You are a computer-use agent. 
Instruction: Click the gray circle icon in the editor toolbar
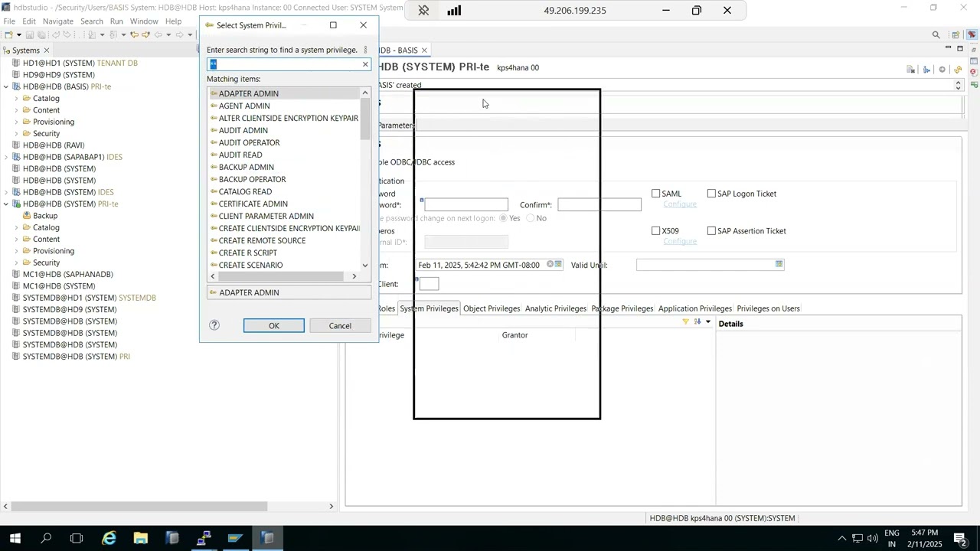942,70
